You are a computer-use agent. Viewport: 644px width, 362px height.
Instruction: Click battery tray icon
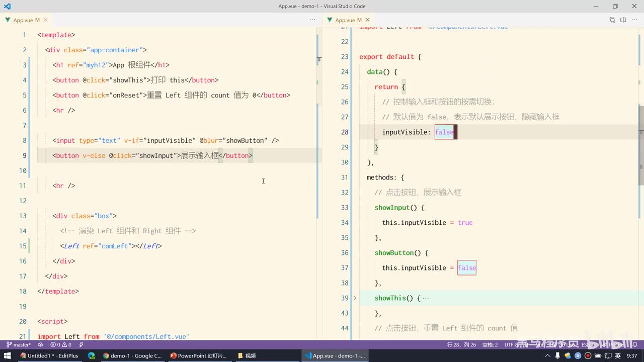pos(597,355)
